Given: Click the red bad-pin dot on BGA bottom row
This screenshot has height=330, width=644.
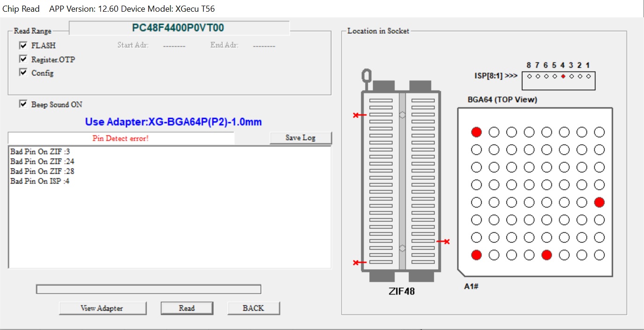Looking at the screenshot, I should tap(546, 255).
